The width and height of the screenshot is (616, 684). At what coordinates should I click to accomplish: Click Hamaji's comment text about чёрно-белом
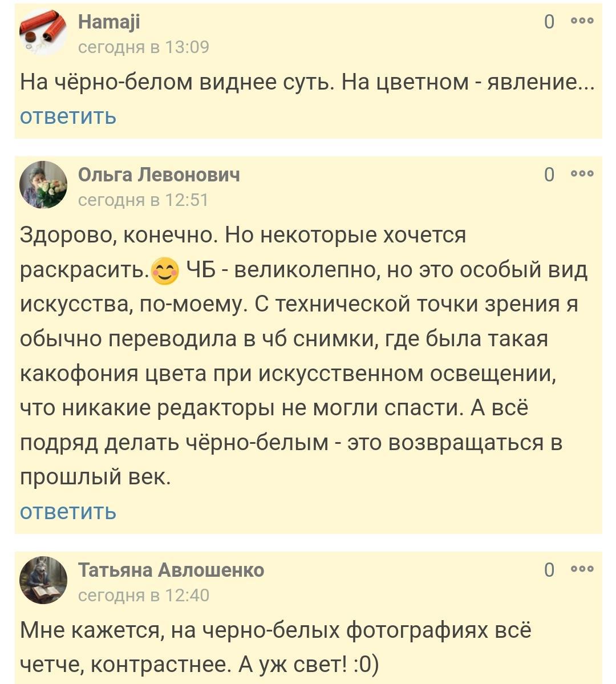click(307, 83)
